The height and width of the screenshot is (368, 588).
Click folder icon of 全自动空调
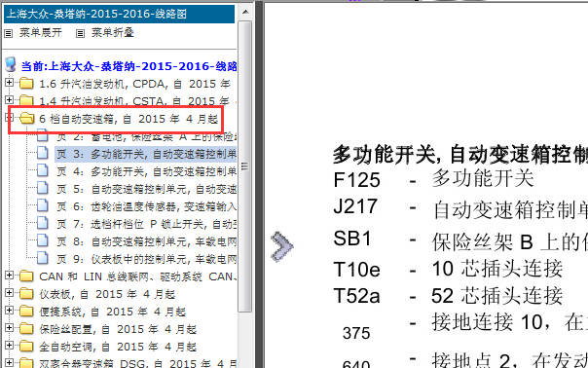[x=26, y=347]
